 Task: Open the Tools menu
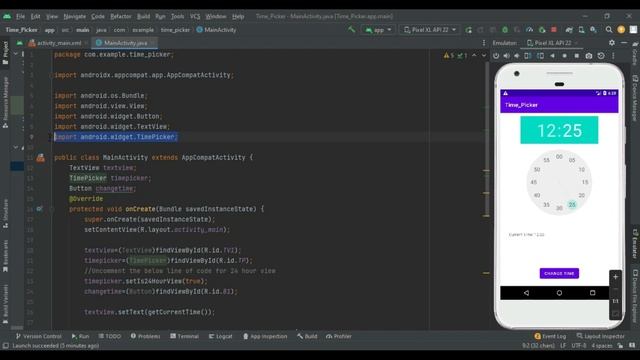click(x=178, y=16)
